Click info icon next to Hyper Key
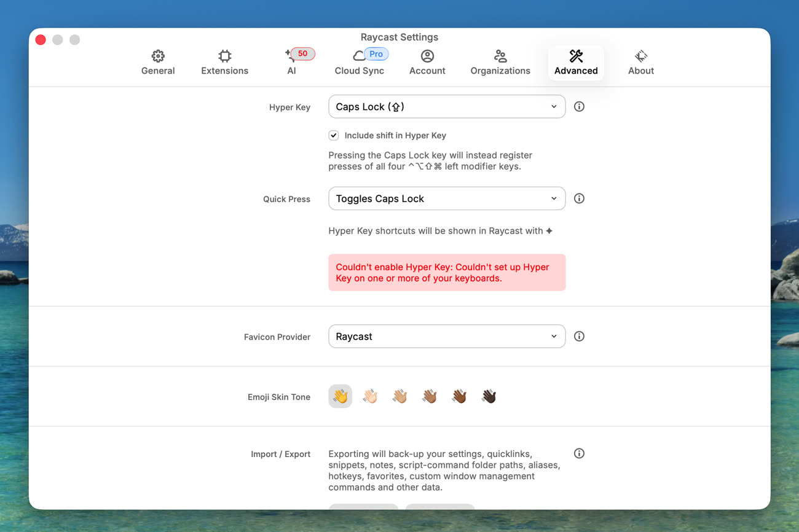This screenshot has height=532, width=799. click(x=579, y=107)
